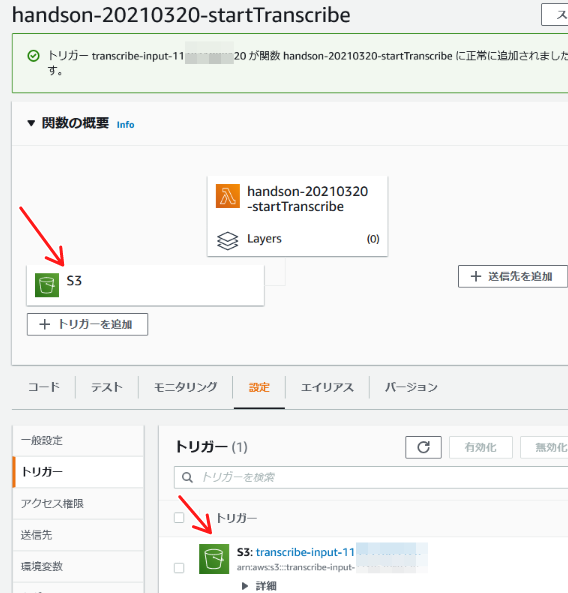The image size is (568, 593).
Task: Refresh the triggers list
Action: [x=423, y=447]
